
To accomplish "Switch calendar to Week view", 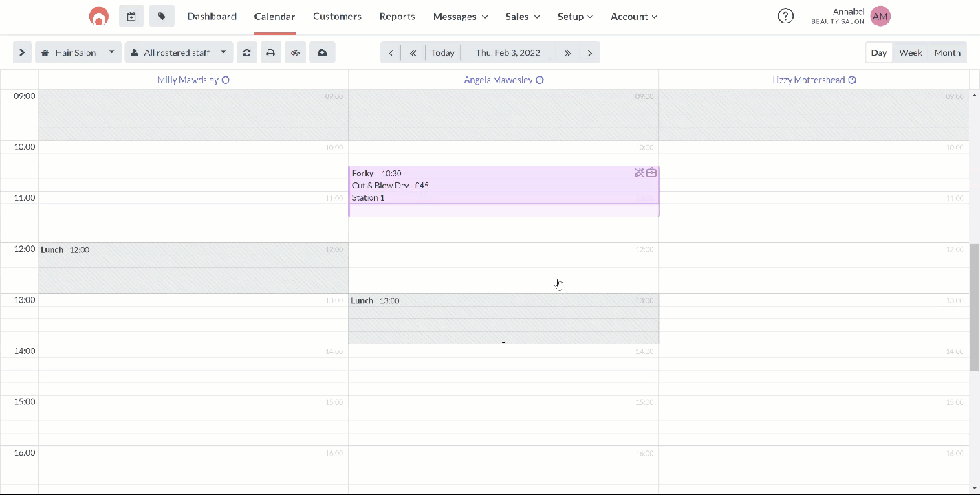I will point(910,52).
